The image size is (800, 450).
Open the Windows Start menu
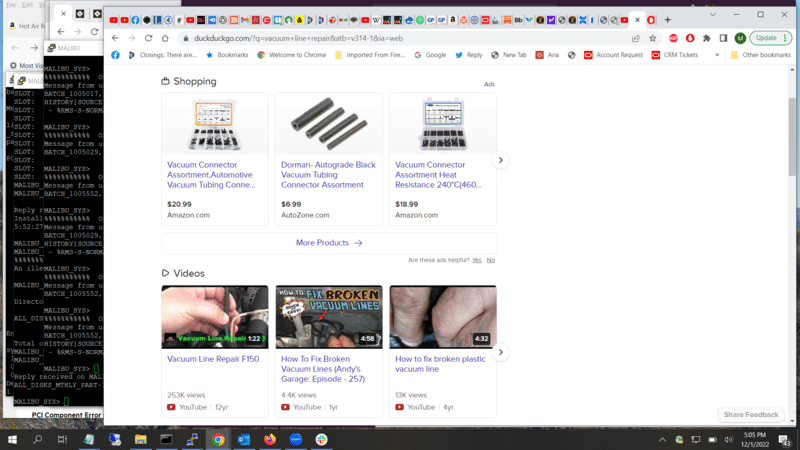pyautogui.click(x=12, y=439)
